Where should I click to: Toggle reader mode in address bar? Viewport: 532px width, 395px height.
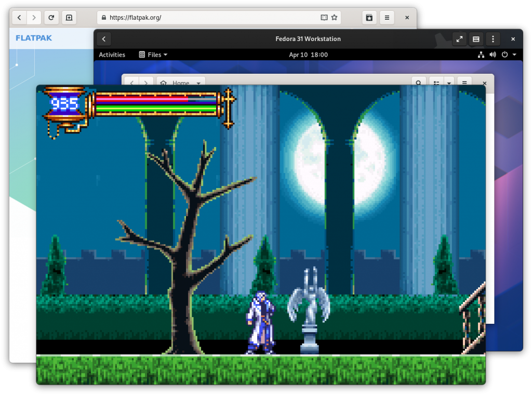(x=324, y=18)
